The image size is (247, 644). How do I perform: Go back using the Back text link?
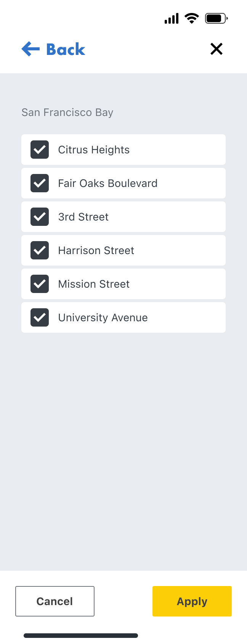click(x=66, y=49)
